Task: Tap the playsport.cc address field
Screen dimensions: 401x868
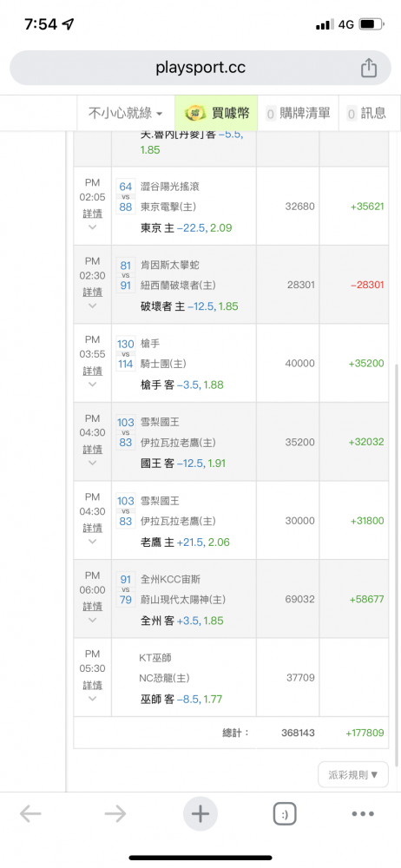Action: [200, 68]
